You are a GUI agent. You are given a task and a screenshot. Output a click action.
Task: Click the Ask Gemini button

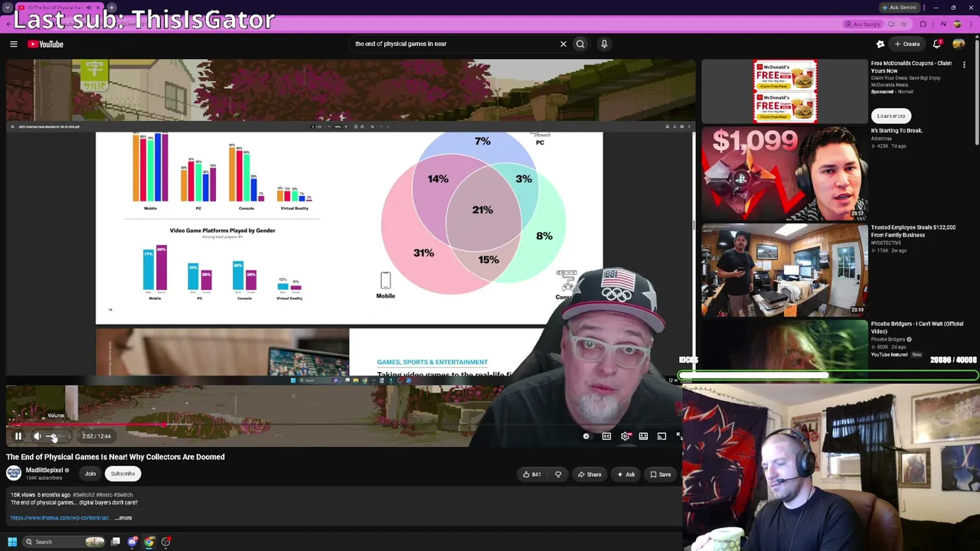pyautogui.click(x=899, y=8)
